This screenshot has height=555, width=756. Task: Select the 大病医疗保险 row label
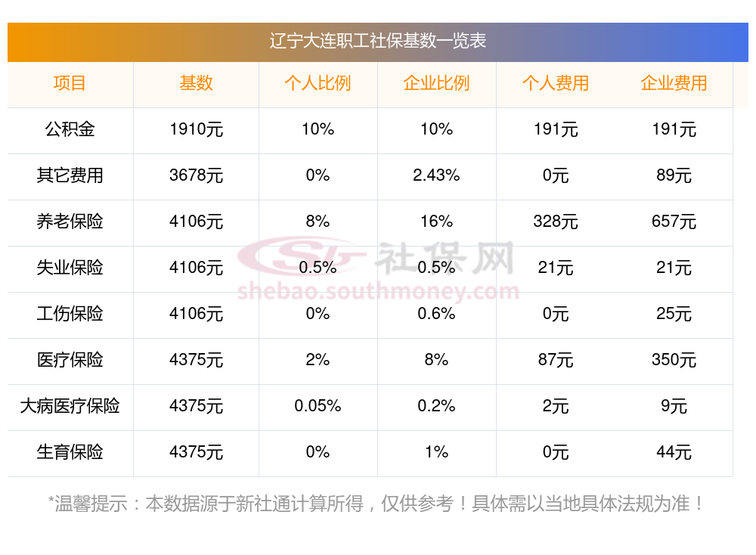[70, 406]
